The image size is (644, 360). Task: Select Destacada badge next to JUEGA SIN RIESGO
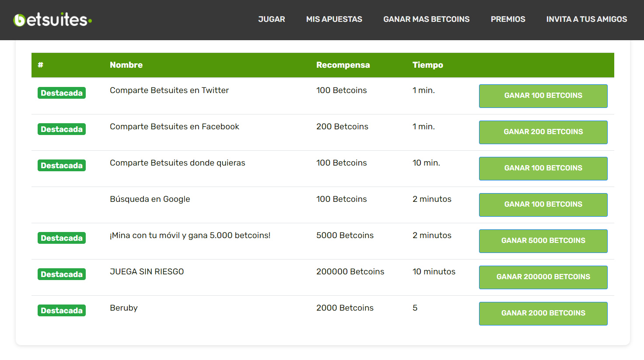click(x=62, y=274)
